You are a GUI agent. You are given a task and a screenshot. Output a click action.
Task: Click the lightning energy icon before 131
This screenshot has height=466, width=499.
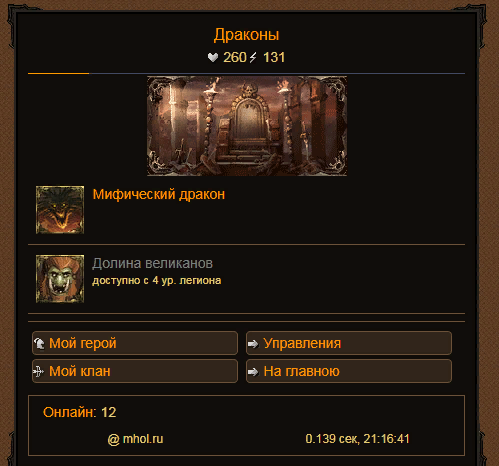click(x=253, y=57)
